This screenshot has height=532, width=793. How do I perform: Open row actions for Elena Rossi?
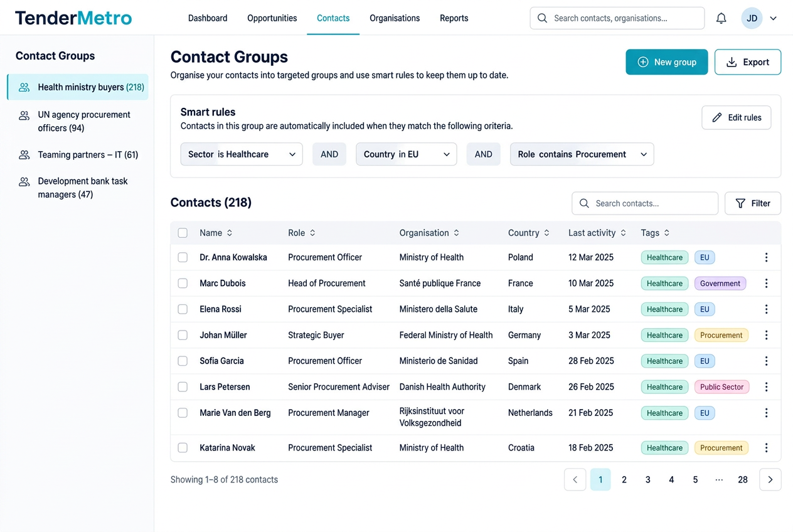(x=766, y=309)
